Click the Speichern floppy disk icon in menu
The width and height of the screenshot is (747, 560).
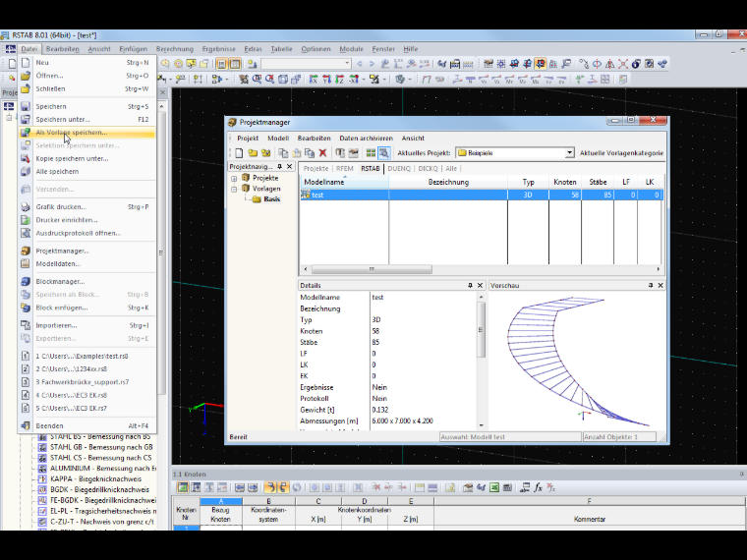(x=26, y=107)
